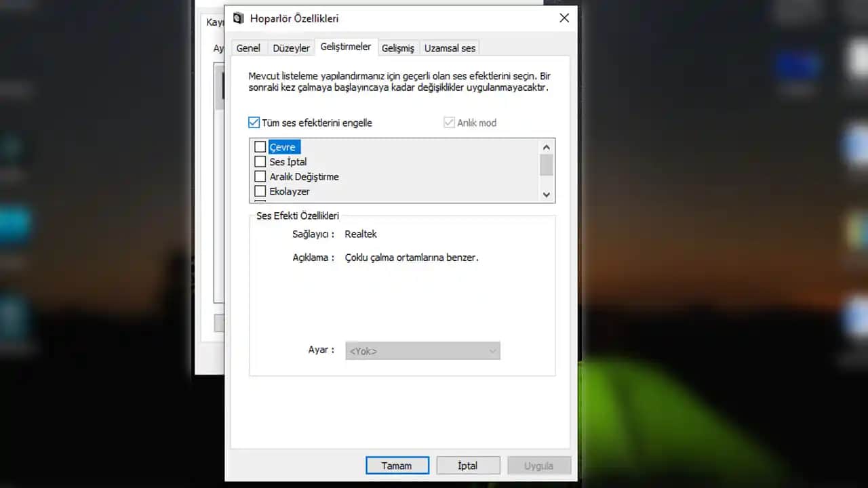Check the Ekolayzer effect box
The height and width of the screenshot is (488, 868).
click(x=260, y=191)
